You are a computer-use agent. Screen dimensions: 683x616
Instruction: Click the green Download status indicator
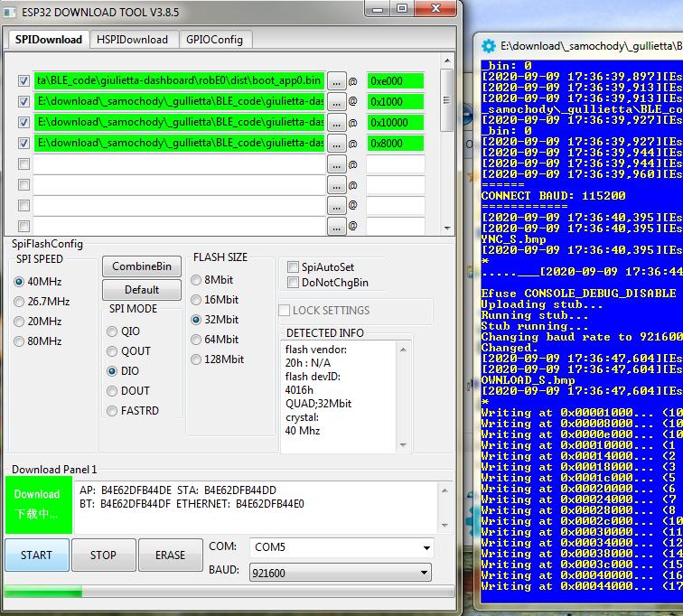coord(37,504)
